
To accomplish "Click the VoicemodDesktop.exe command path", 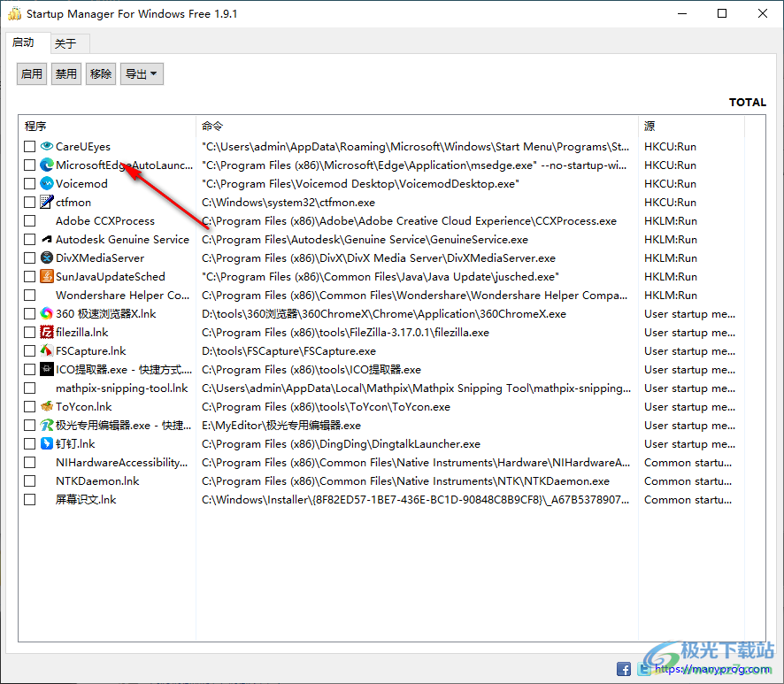I will click(360, 183).
